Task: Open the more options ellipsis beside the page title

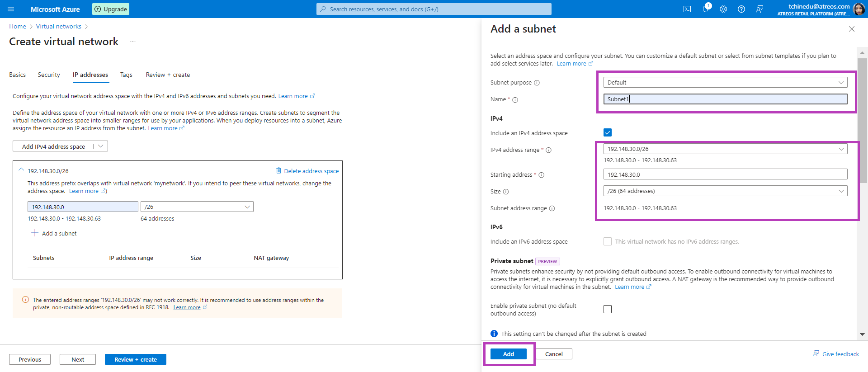Action: pos(133,42)
